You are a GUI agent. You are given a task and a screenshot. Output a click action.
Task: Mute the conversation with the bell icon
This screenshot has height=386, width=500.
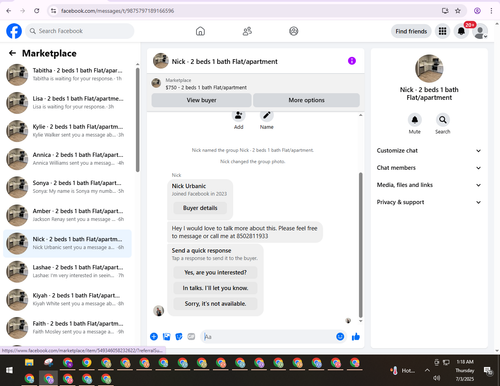click(415, 120)
